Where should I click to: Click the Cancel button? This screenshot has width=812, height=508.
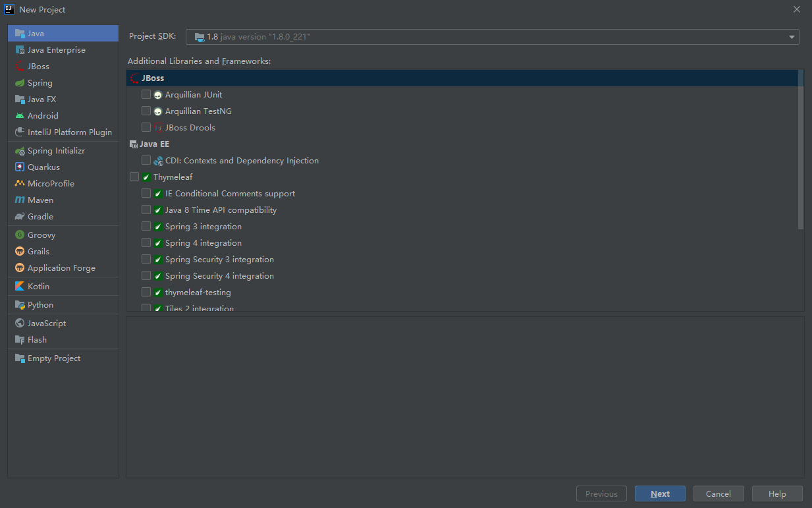[x=718, y=494]
